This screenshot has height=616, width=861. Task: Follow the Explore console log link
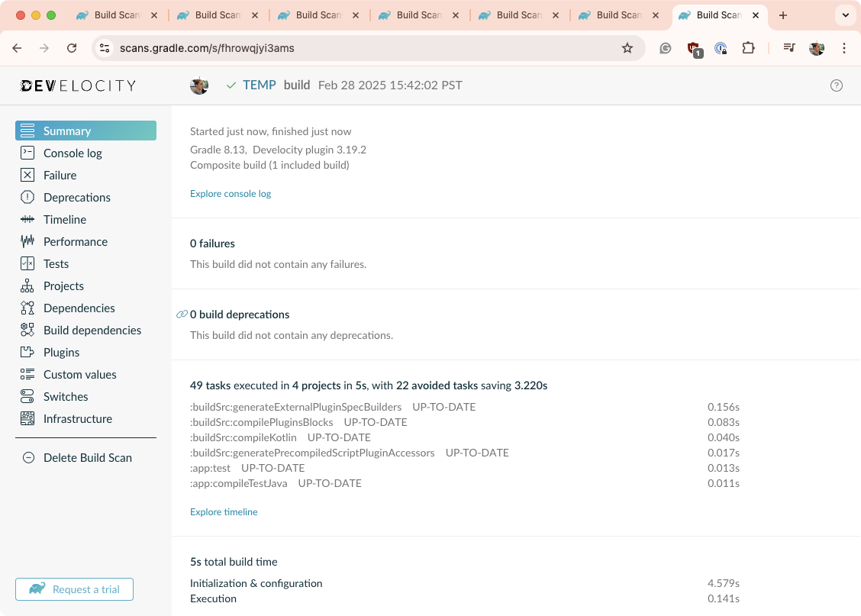[231, 194]
